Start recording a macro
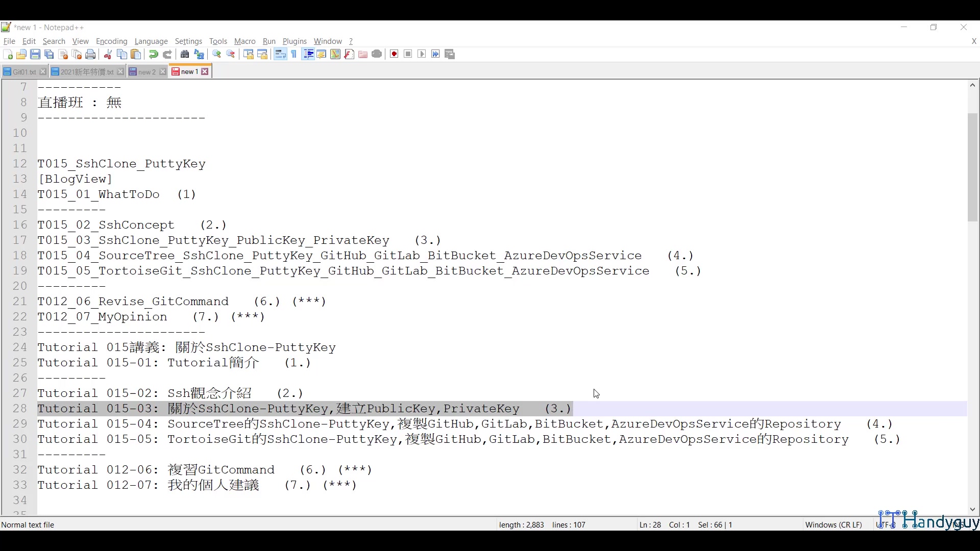This screenshot has height=551, width=980. (394, 54)
